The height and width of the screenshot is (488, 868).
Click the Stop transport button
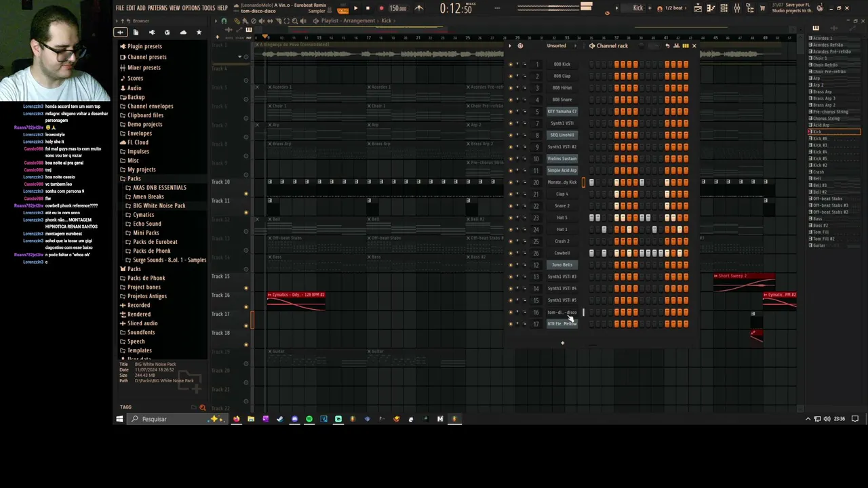pos(368,9)
